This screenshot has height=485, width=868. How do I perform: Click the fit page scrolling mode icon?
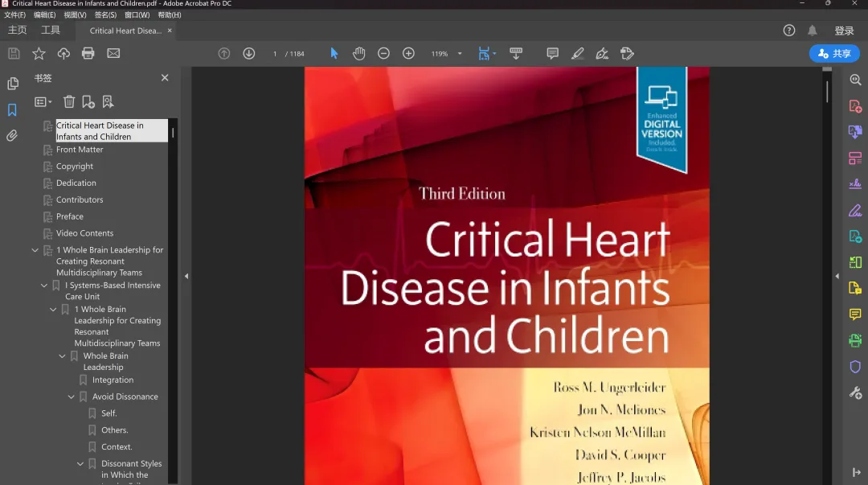[x=484, y=53]
